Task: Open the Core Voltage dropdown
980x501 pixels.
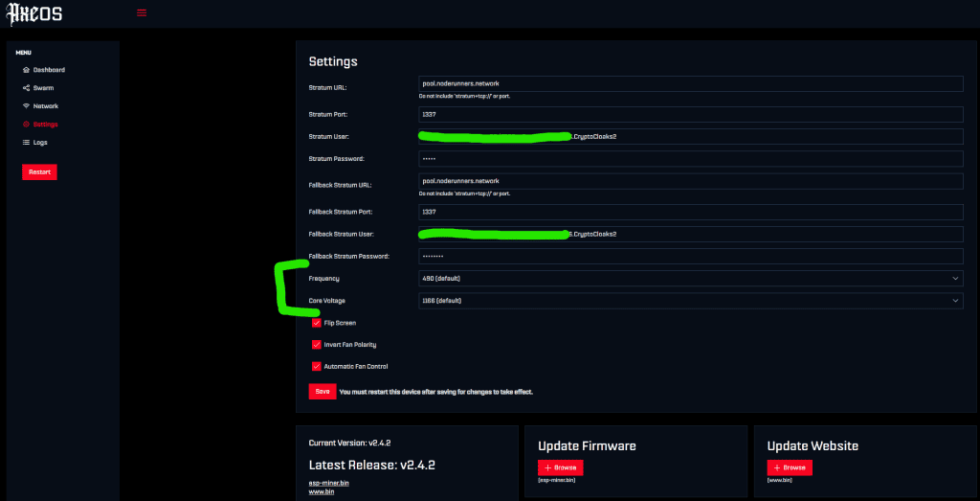Action: 691,301
